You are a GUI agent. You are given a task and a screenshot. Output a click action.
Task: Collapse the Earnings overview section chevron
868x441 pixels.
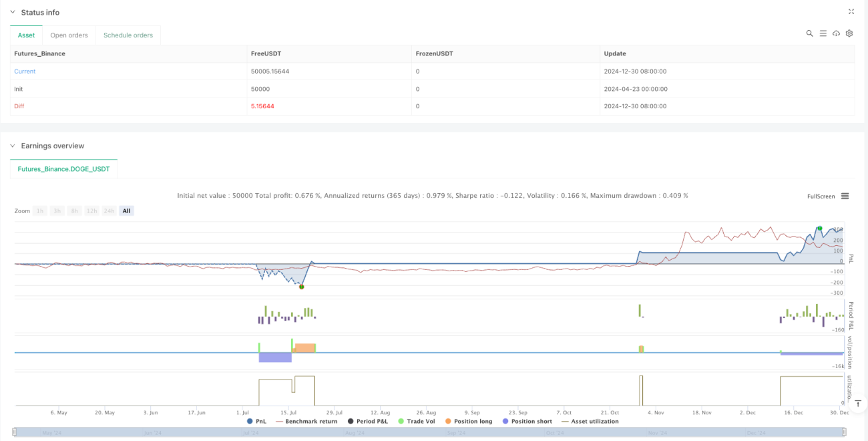[13, 146]
